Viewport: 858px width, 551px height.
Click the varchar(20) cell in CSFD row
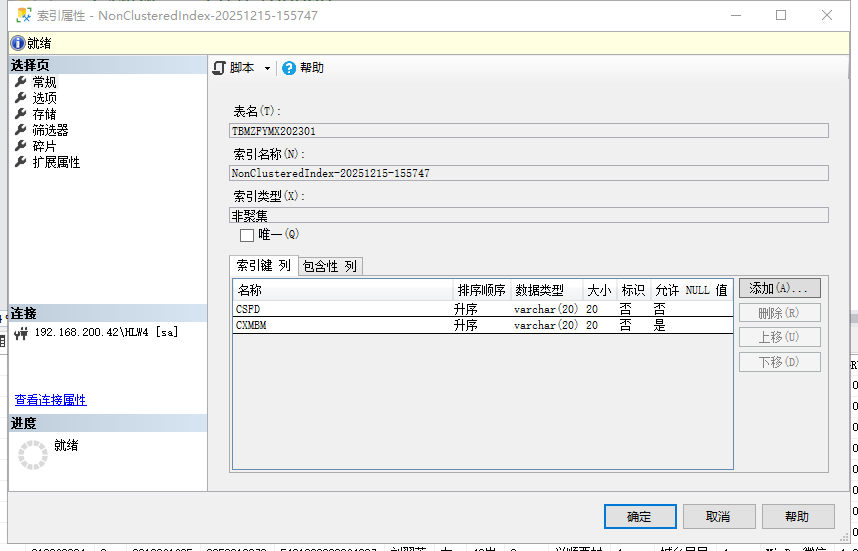click(546, 309)
